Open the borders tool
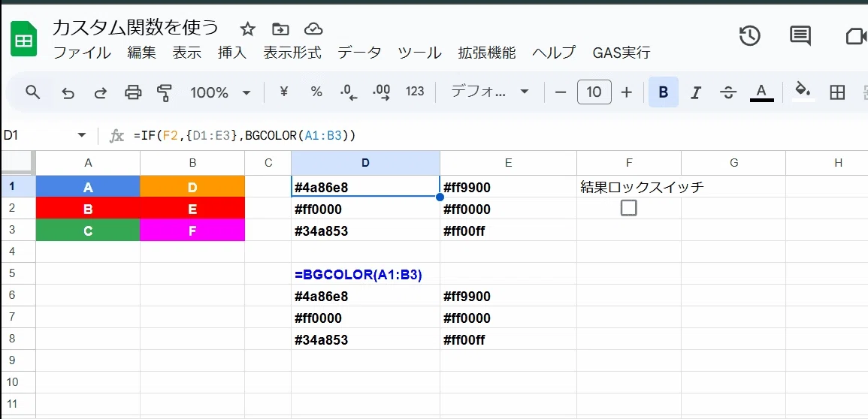The image size is (868, 419). [837, 92]
